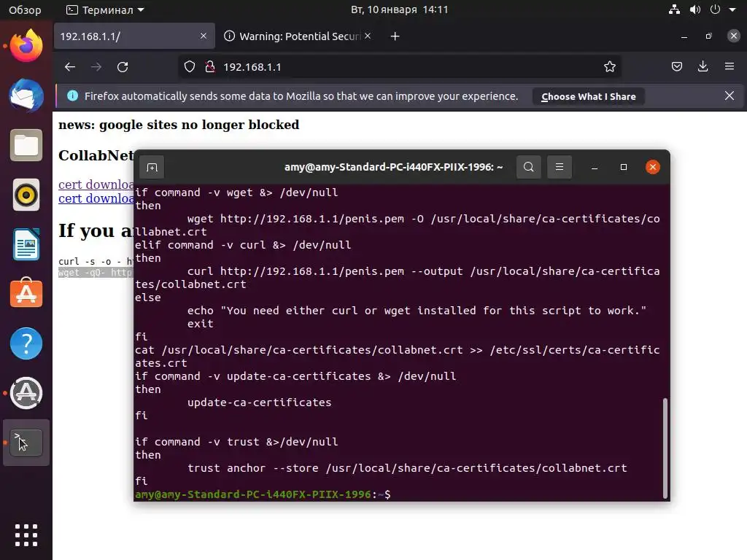Launch Thunderbird mail from the dock
This screenshot has width=747, height=560.
[26, 96]
